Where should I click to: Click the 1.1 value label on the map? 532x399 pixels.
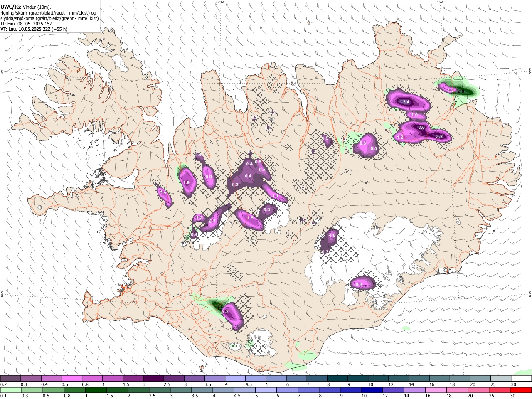pos(275,196)
